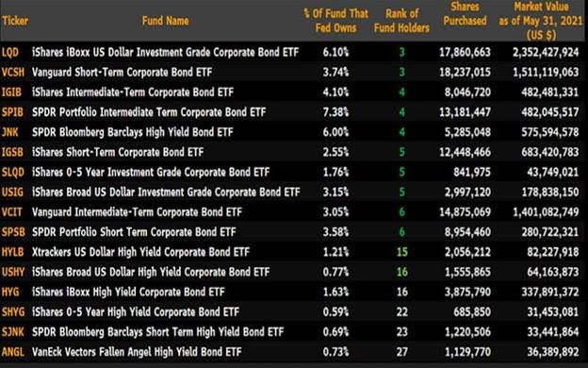Image resolution: width=588 pixels, height=368 pixels.
Task: Click the iShares Short-Term Corporate Bond ETF name
Action: coord(118,152)
